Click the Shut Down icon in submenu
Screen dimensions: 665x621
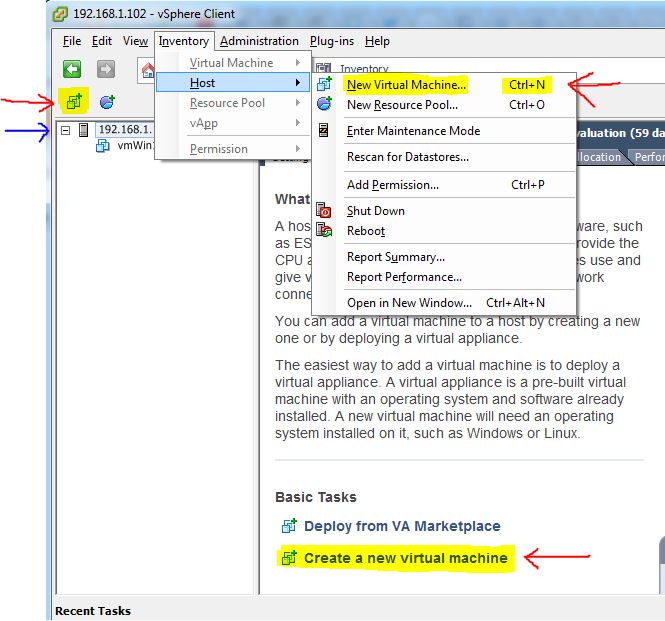click(x=324, y=210)
